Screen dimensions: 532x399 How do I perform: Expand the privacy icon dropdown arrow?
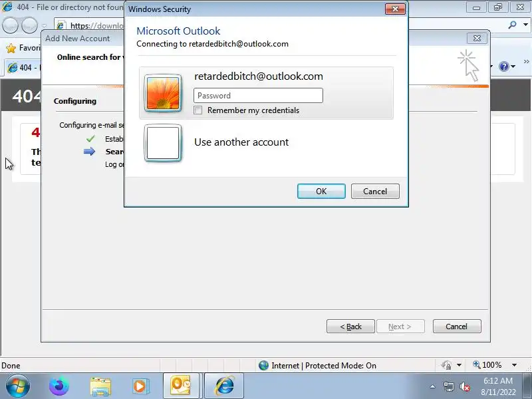(x=459, y=365)
